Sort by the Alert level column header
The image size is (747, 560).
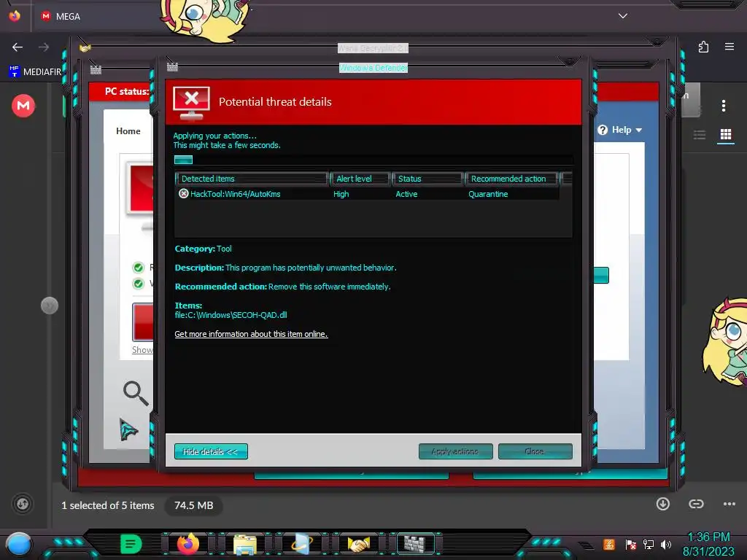click(360, 179)
